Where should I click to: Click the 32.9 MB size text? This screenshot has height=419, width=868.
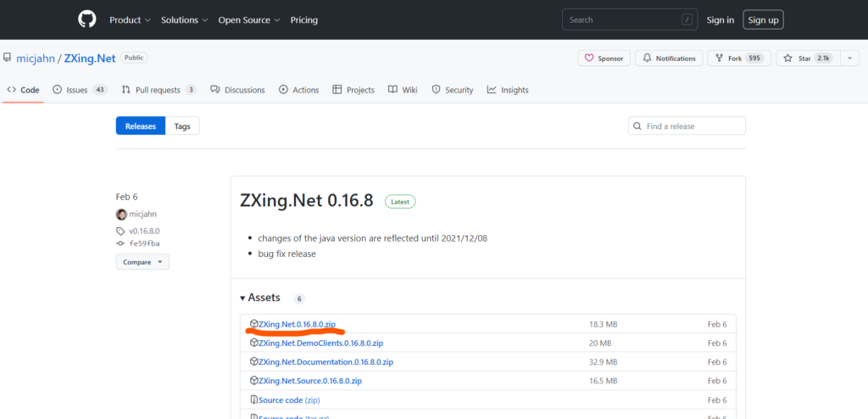click(x=603, y=362)
